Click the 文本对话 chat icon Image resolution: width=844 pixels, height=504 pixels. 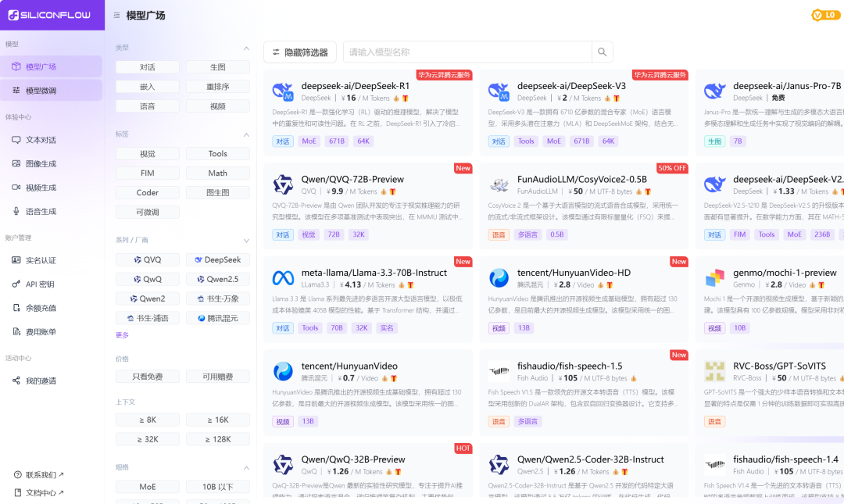16,140
